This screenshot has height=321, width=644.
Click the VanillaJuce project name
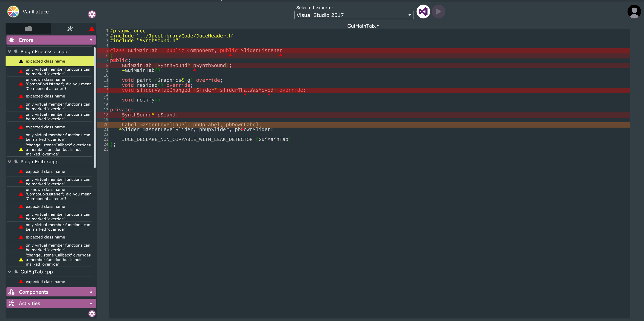[x=36, y=12]
